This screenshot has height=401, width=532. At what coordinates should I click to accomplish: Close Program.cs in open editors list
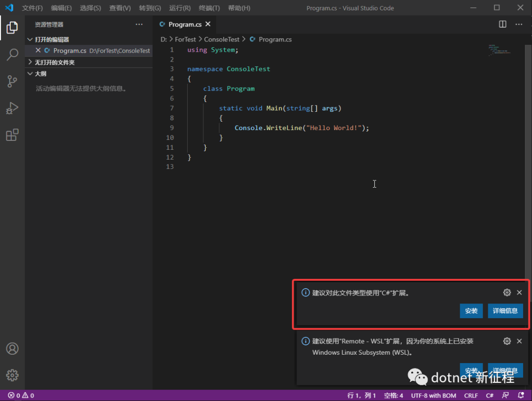point(38,50)
